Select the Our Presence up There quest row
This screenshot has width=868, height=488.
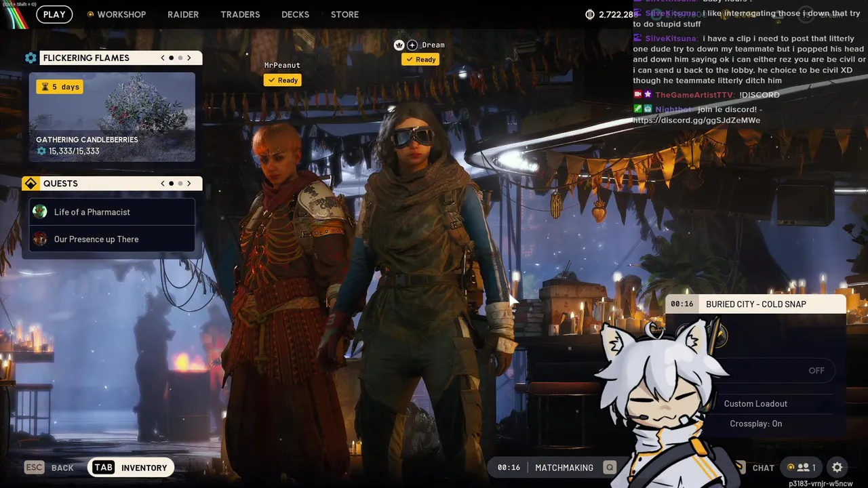tap(112, 239)
